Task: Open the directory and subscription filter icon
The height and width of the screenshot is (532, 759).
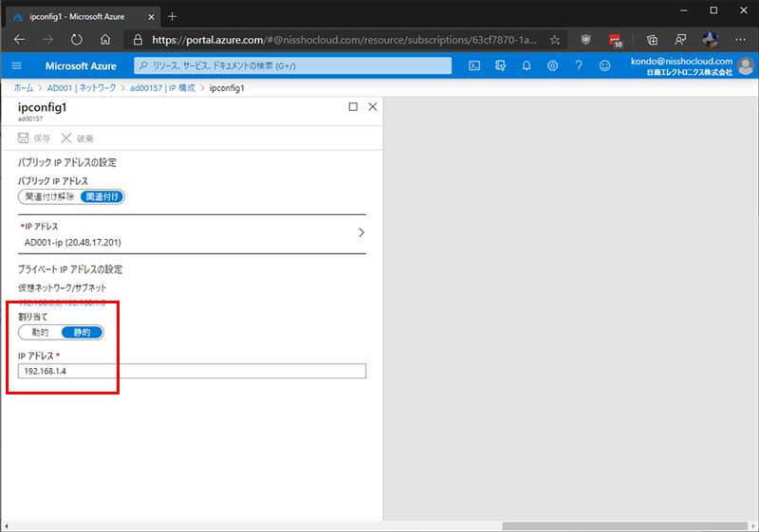Action: click(x=500, y=65)
